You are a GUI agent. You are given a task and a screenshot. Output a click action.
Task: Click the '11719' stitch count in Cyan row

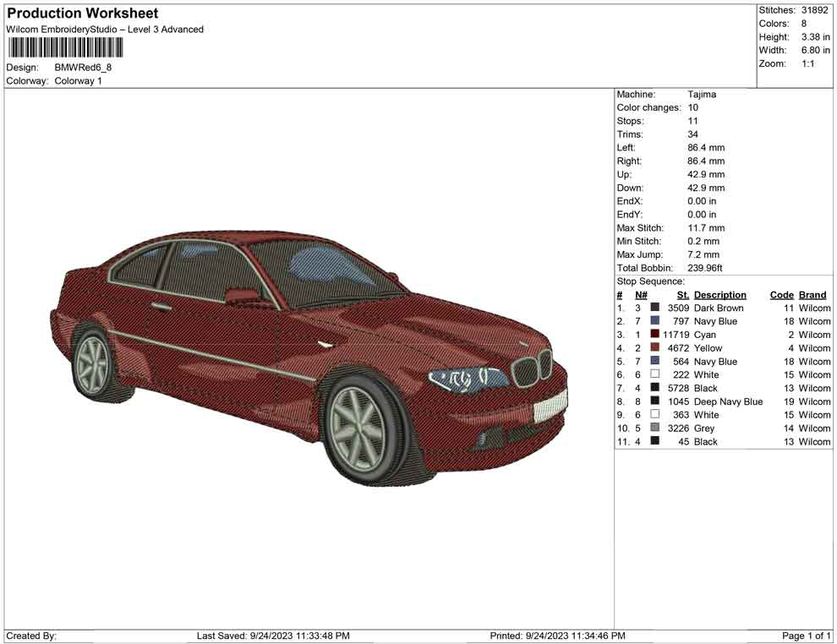(676, 335)
